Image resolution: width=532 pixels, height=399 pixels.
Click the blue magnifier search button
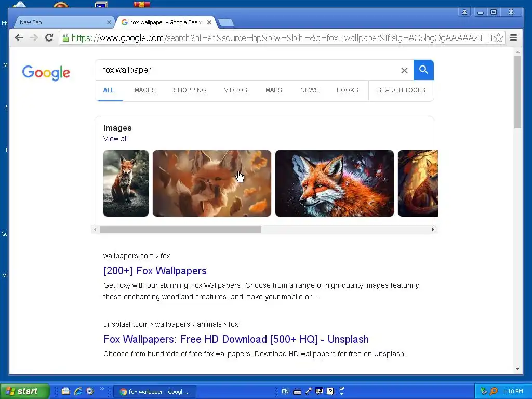(x=423, y=70)
